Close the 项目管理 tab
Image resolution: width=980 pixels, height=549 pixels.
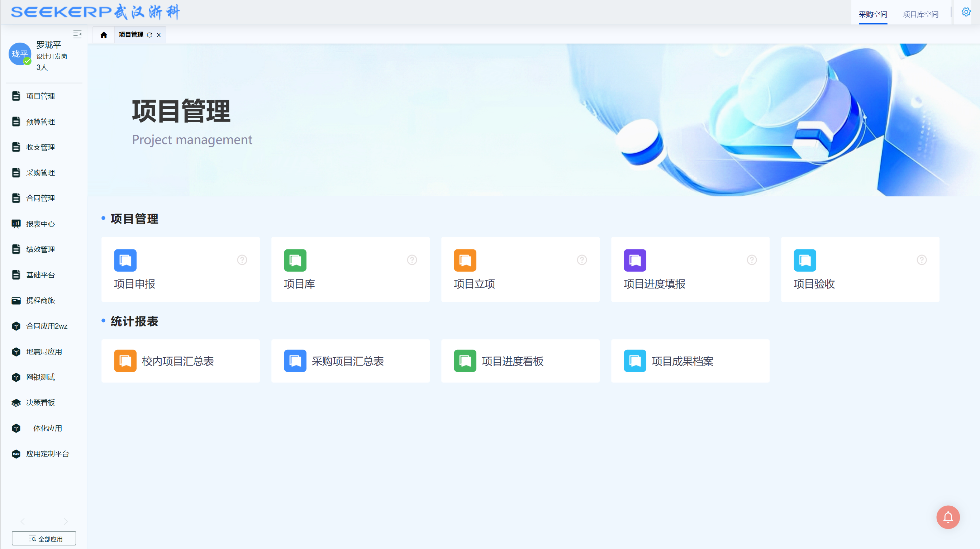click(x=159, y=35)
